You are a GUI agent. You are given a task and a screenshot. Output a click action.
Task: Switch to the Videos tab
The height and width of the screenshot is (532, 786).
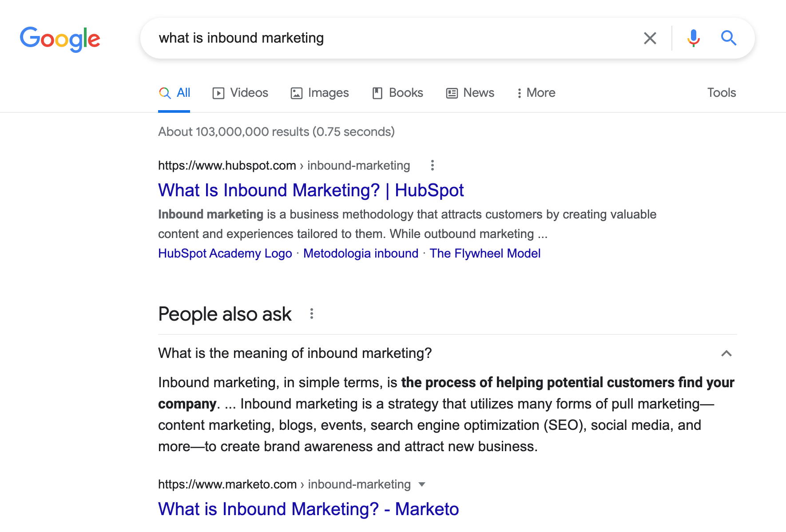click(x=240, y=93)
